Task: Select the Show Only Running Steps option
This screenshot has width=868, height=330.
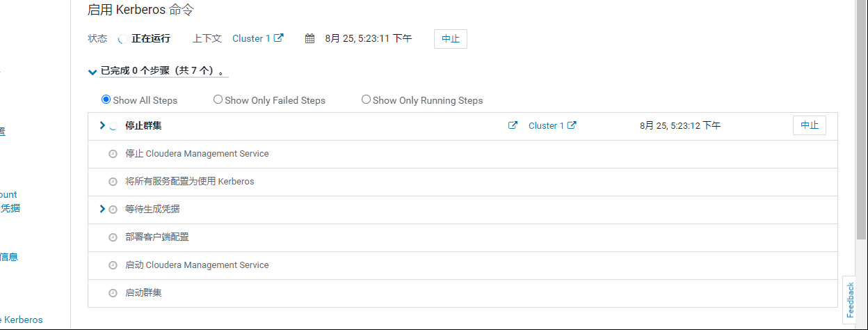Action: click(366, 100)
